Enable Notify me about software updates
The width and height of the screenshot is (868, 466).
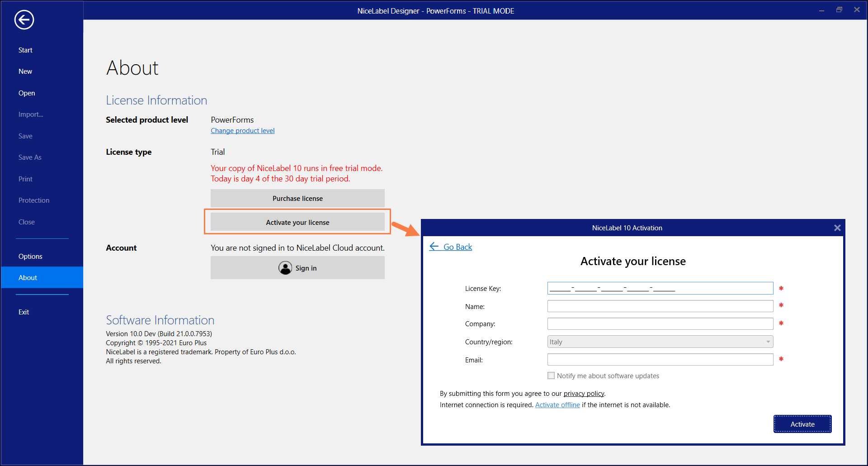(551, 376)
